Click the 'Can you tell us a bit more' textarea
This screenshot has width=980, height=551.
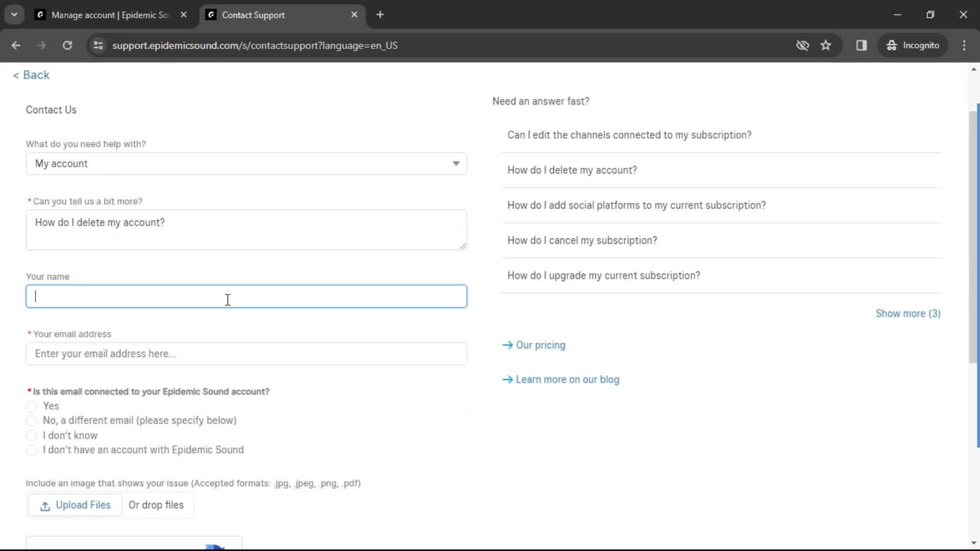click(247, 230)
